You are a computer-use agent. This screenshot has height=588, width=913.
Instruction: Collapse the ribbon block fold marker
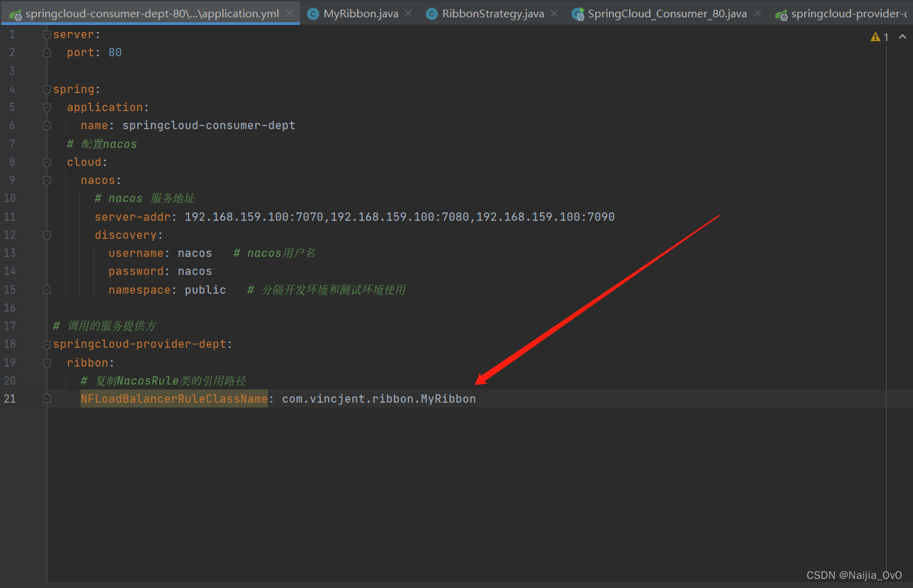tap(47, 362)
